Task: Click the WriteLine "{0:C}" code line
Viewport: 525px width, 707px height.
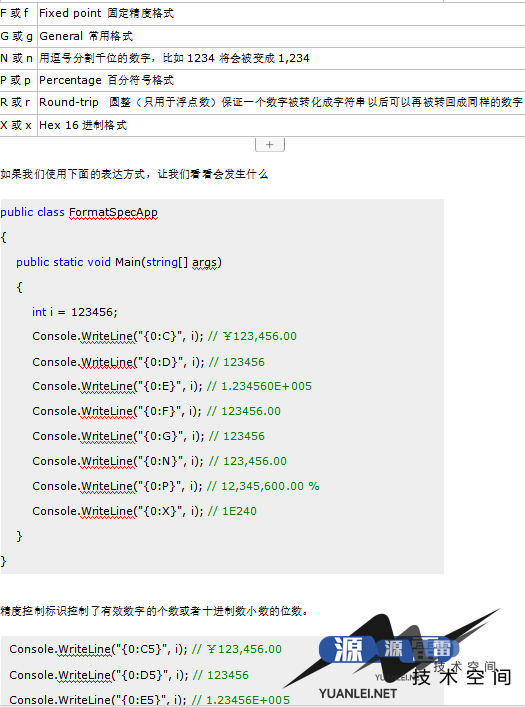Action: tap(164, 336)
